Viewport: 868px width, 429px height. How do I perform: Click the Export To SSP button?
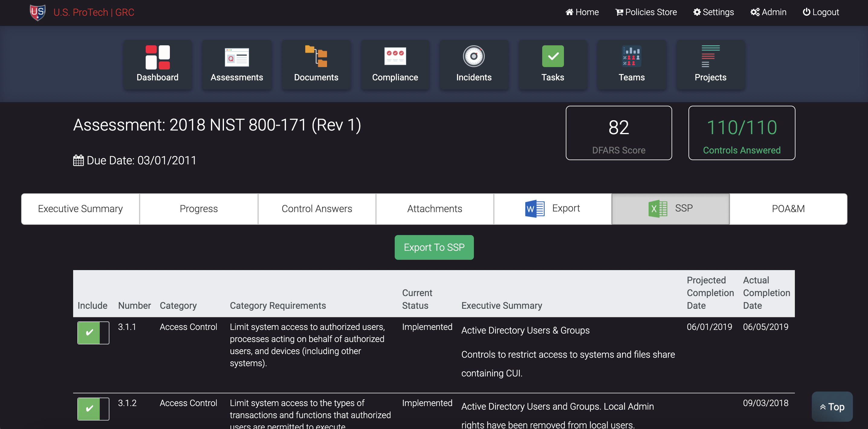[434, 247]
